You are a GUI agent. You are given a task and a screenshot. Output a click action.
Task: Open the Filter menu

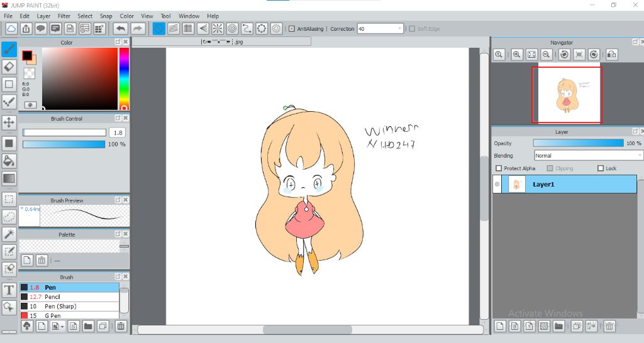click(64, 16)
